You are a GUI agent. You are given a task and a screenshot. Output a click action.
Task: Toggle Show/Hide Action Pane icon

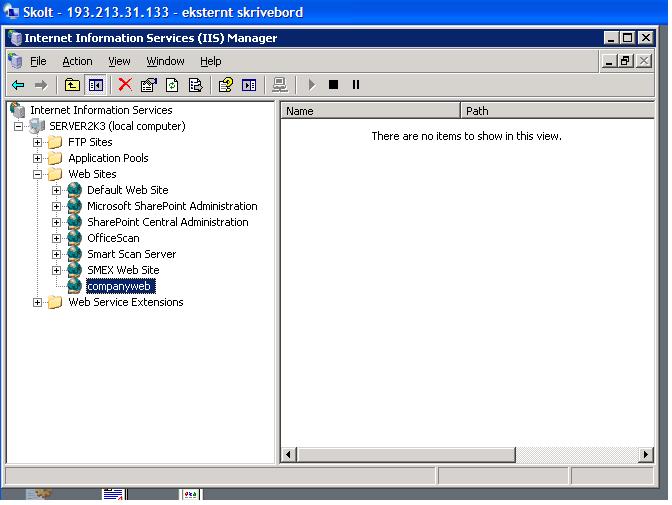coord(249,85)
